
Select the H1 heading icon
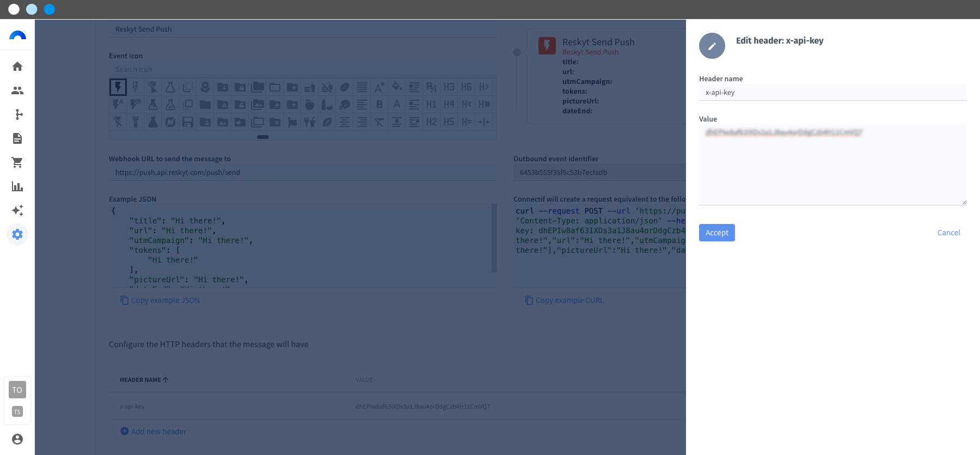pyautogui.click(x=432, y=105)
